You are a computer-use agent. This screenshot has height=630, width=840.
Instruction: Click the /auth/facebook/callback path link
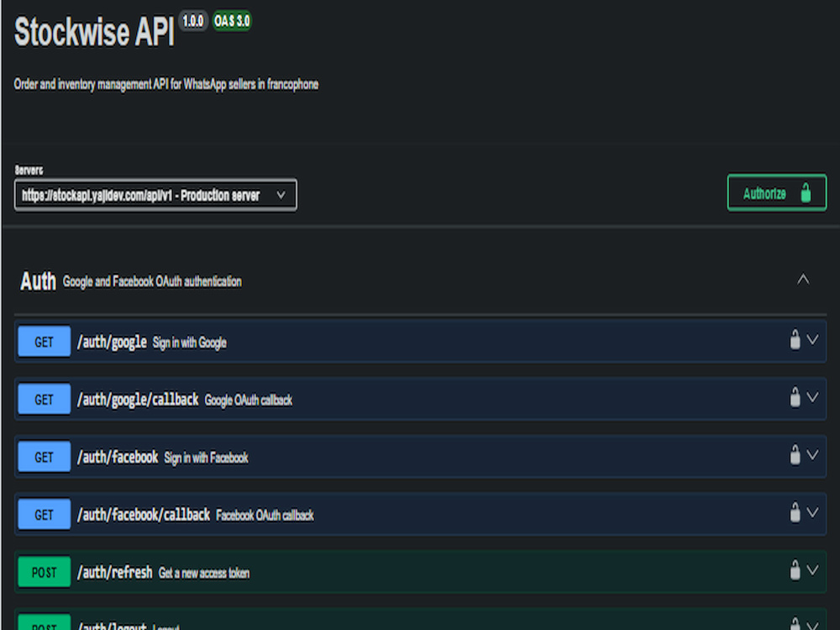[x=144, y=515]
